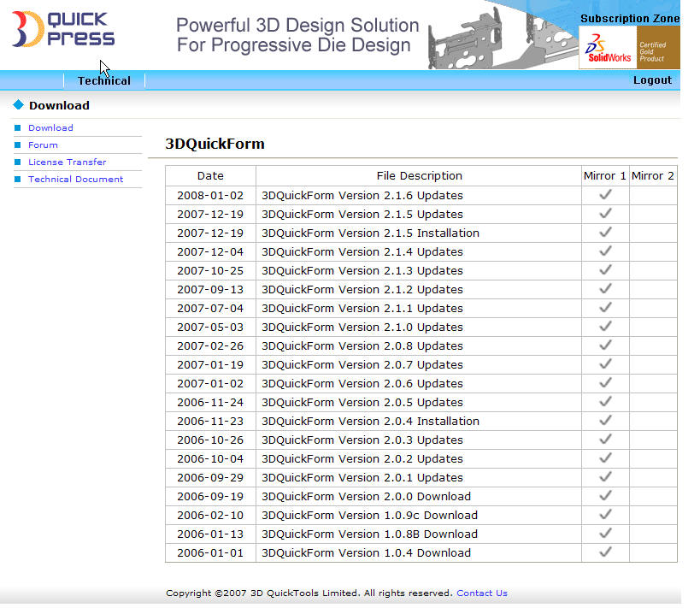Image resolution: width=700 pixels, height=614 pixels.
Task: Click the date cell 2006-02-10
Action: coord(210,516)
